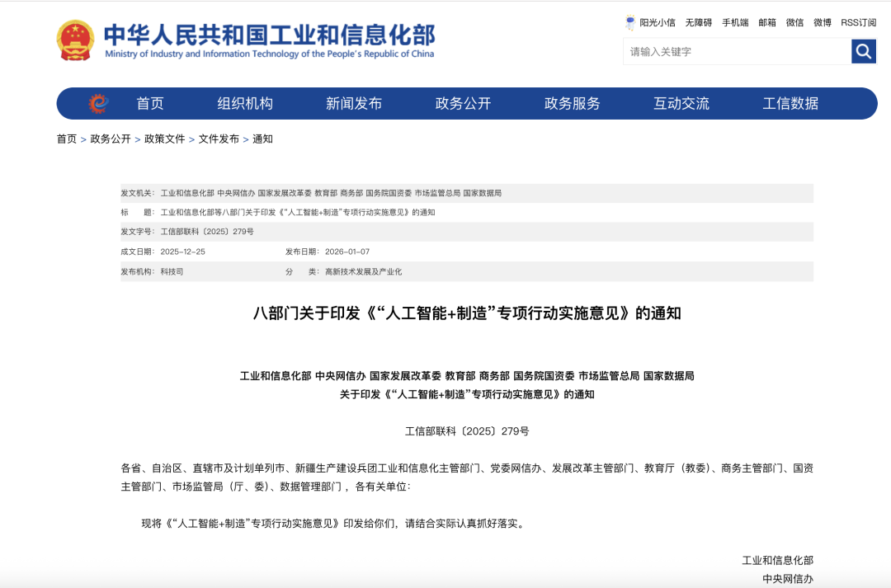Click the article heading 八部门关于印发…的通知
Image resolution: width=891 pixels, height=588 pixels.
tap(467, 313)
